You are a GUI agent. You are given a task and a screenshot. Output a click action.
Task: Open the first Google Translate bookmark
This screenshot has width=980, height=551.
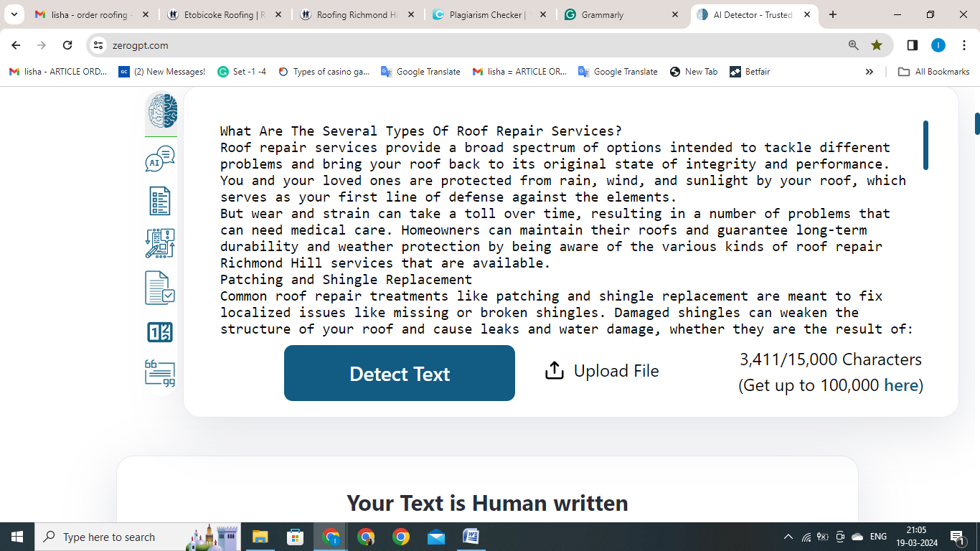[420, 72]
